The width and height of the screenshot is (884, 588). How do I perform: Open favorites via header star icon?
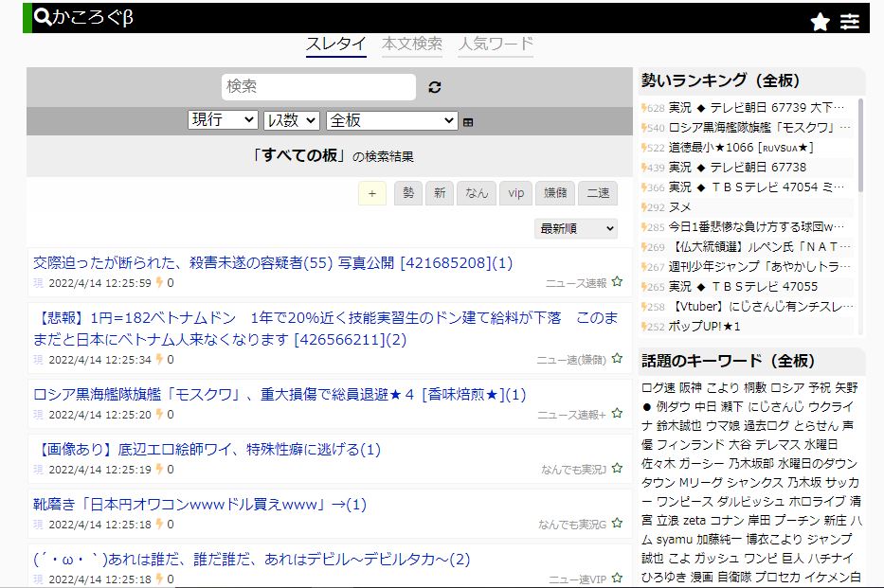click(x=821, y=22)
